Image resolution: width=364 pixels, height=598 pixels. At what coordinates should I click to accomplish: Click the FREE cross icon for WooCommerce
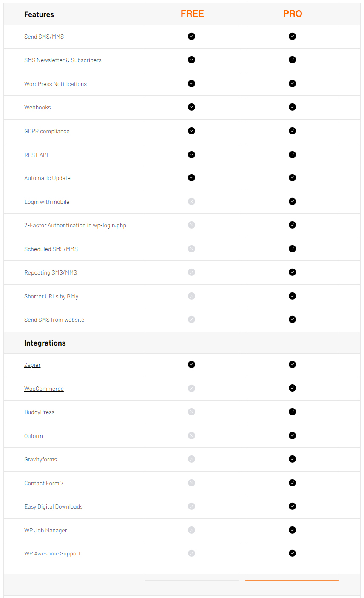[191, 388]
